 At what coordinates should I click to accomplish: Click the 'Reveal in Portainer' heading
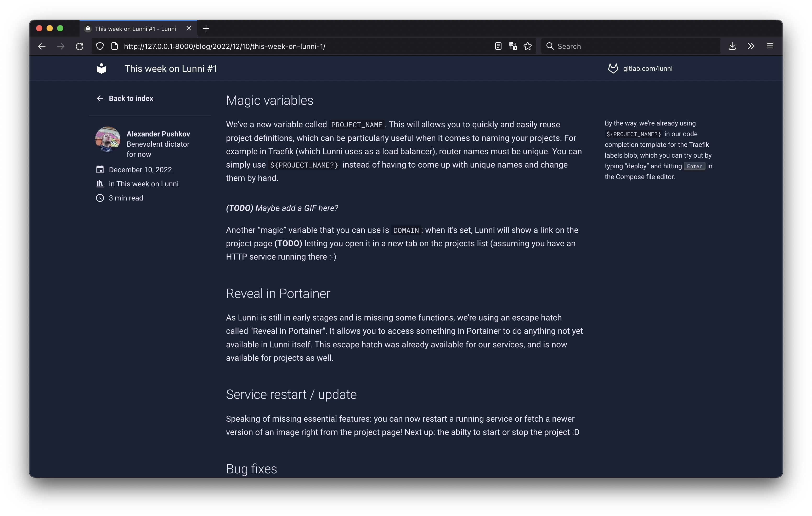click(x=278, y=294)
